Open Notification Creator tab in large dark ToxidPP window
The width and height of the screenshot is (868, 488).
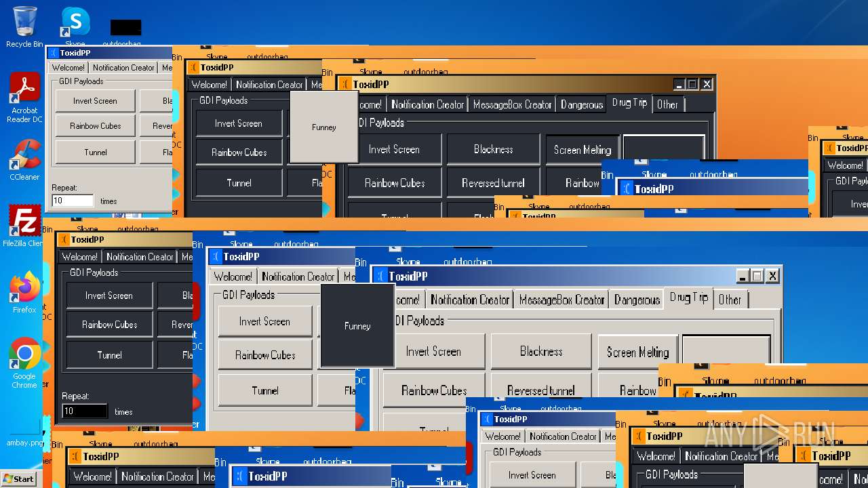[x=427, y=104]
